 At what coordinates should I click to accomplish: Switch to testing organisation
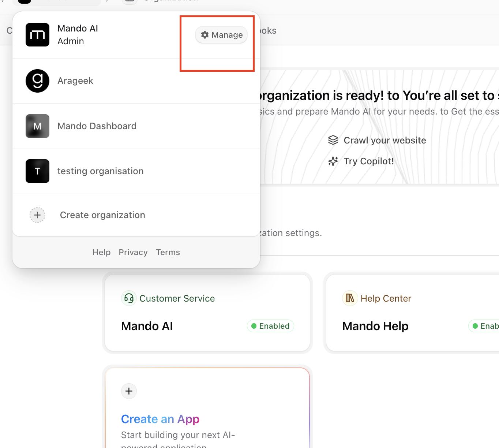tap(100, 171)
